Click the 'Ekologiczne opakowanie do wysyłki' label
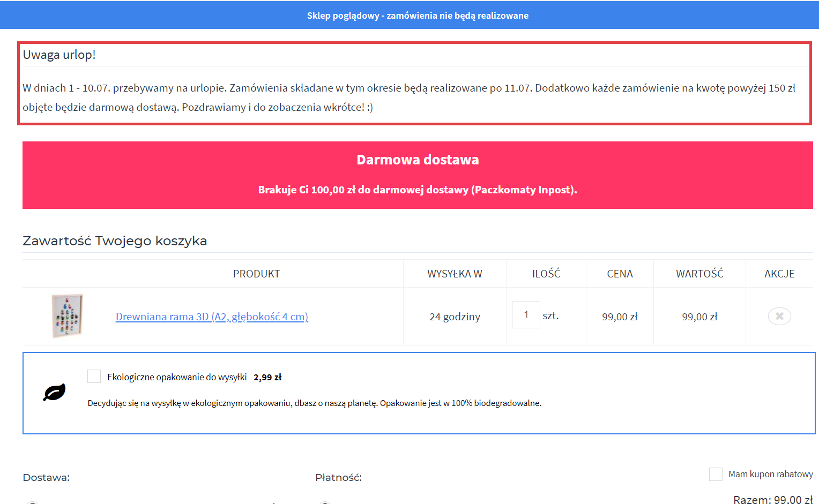 point(177,377)
